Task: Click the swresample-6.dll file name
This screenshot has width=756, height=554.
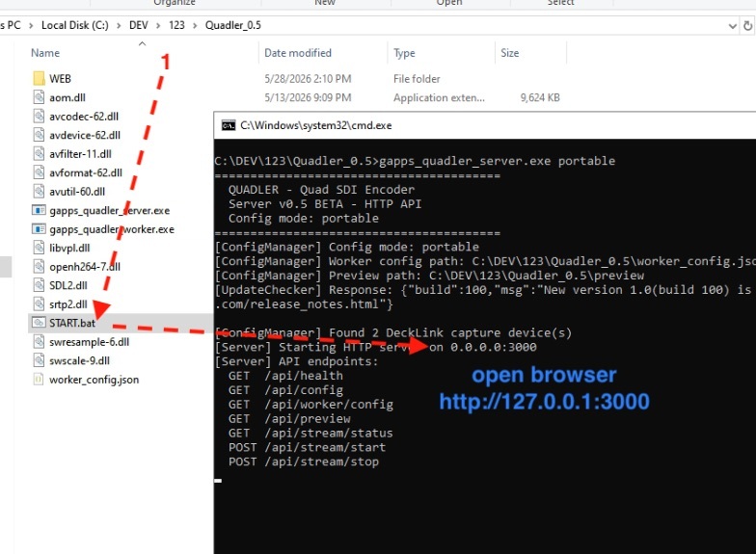Action: (x=89, y=341)
